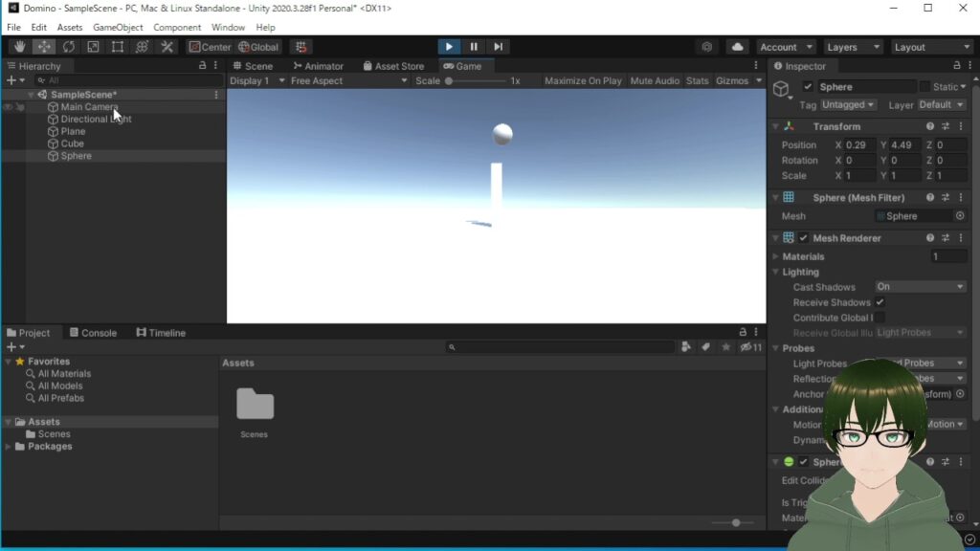Screen dimensions: 980x551
Task: Open Gizmos dropdown arrow
Action: (759, 80)
